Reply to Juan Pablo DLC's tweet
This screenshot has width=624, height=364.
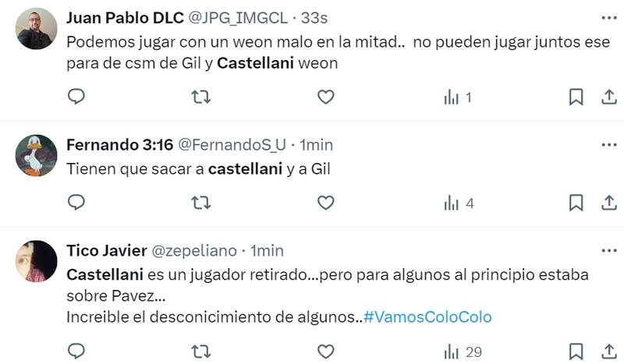[x=76, y=97]
